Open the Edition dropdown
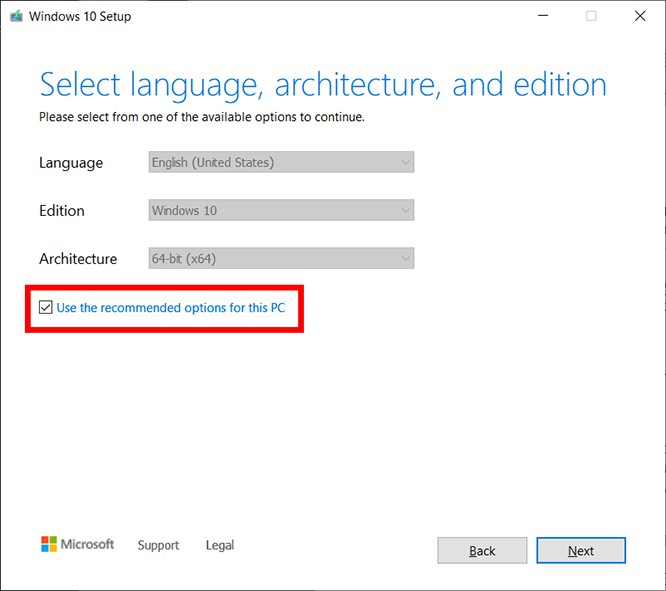 tap(280, 211)
